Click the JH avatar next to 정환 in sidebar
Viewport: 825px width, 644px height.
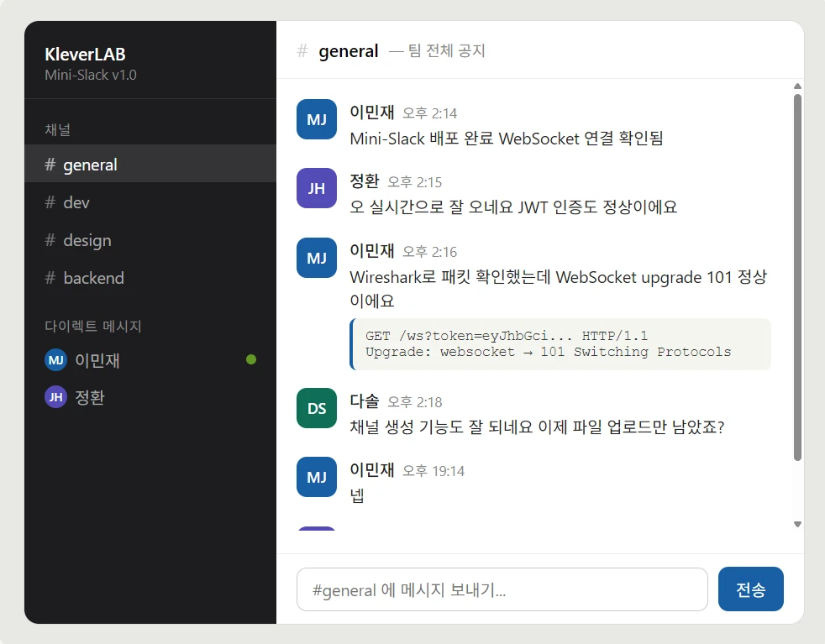coord(55,396)
